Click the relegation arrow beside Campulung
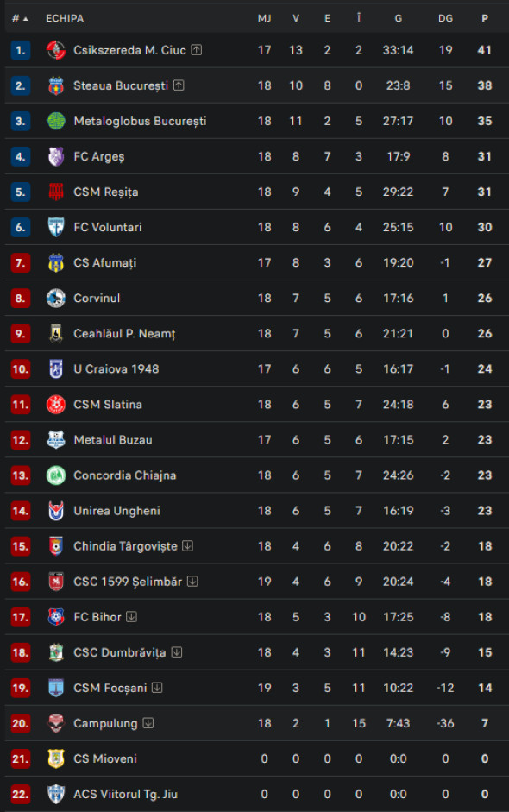This screenshot has height=812, width=509. (148, 723)
